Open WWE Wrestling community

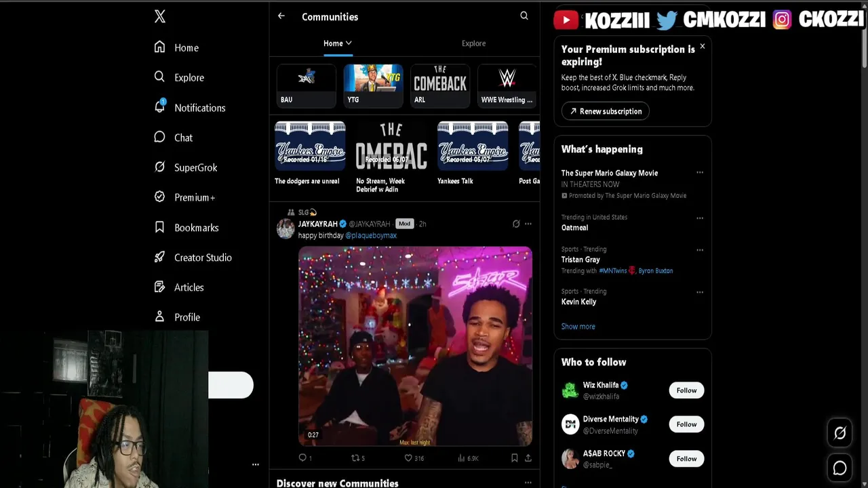[x=507, y=86]
